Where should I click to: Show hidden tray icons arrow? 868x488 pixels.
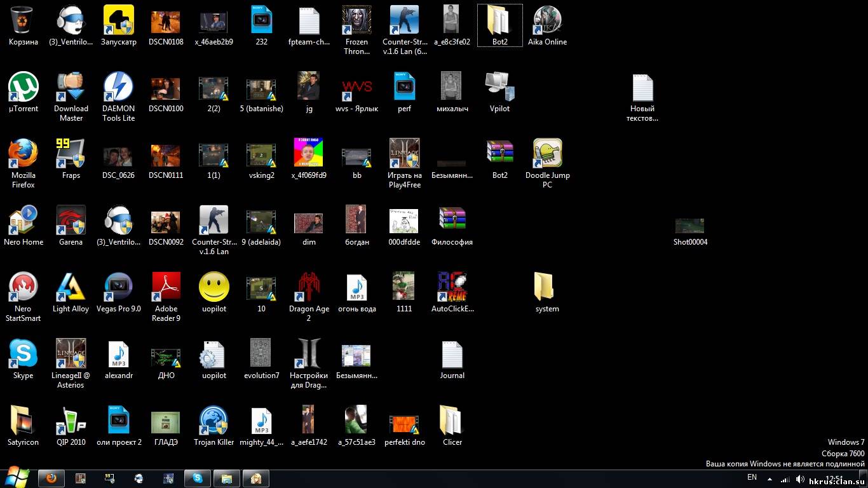tap(770, 479)
